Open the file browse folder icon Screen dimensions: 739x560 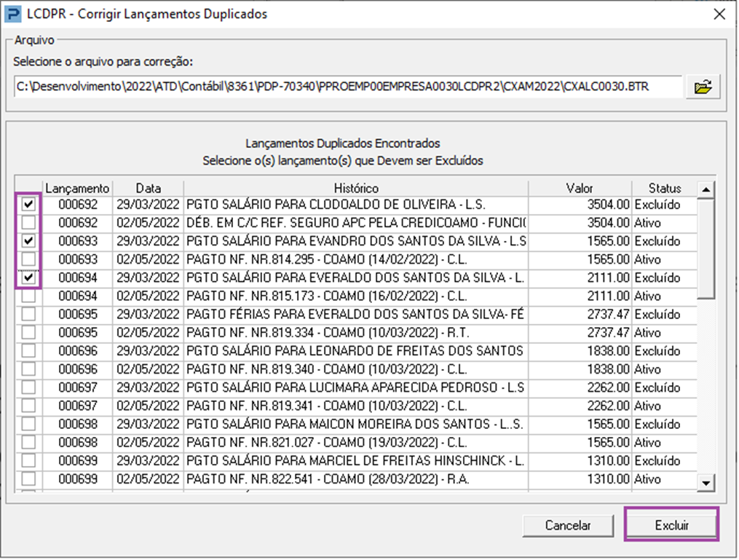tap(703, 87)
